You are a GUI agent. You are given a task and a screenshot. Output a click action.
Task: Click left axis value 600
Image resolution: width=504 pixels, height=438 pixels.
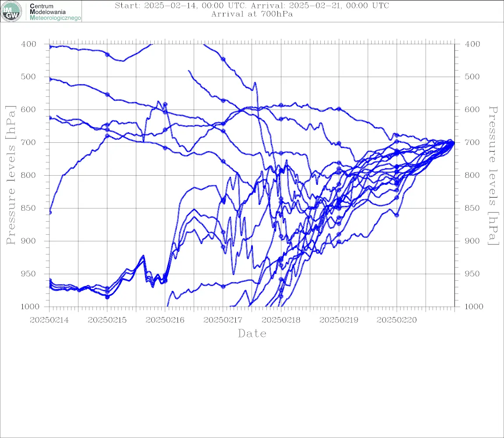28,109
